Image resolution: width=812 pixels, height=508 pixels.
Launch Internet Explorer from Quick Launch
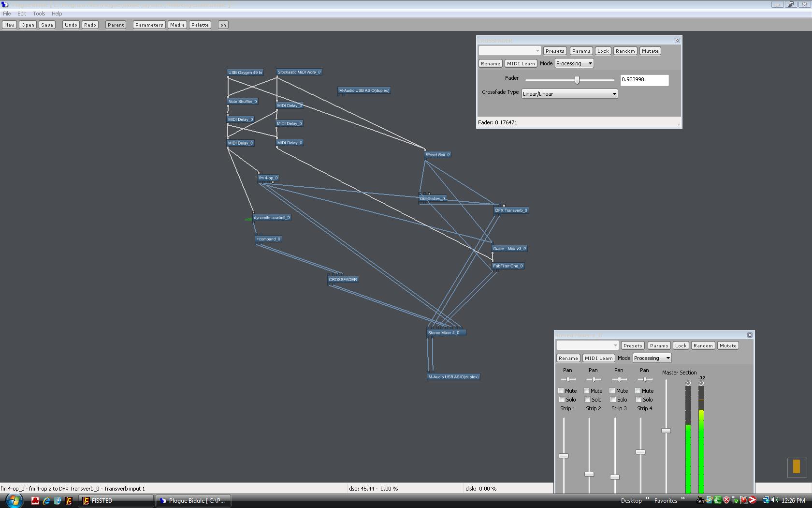coord(46,501)
